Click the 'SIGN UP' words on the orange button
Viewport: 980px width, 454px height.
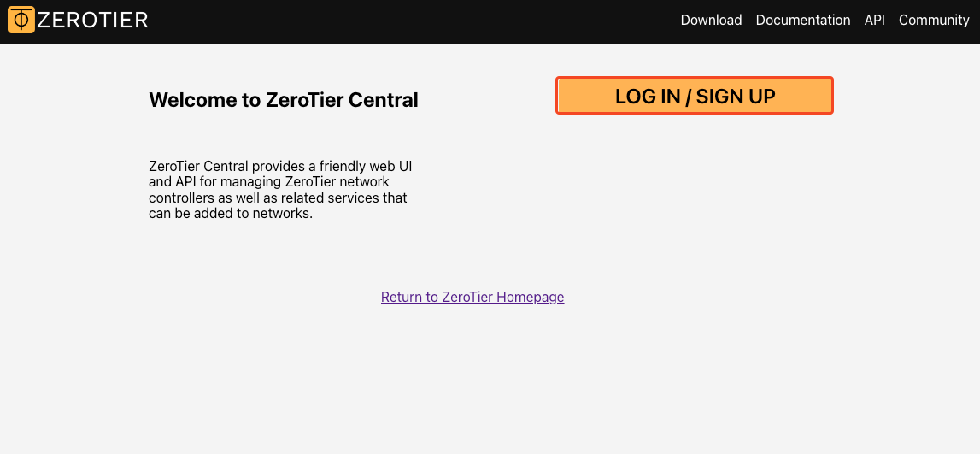736,97
